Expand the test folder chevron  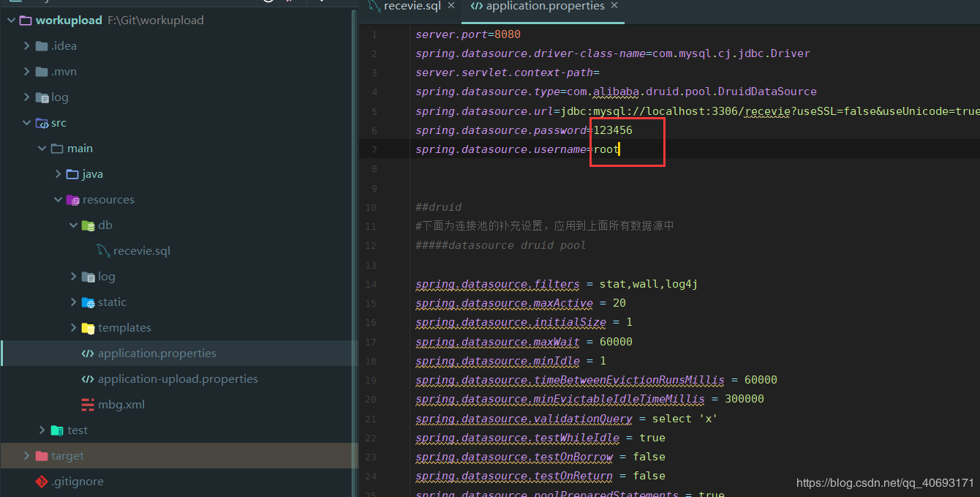pos(42,430)
